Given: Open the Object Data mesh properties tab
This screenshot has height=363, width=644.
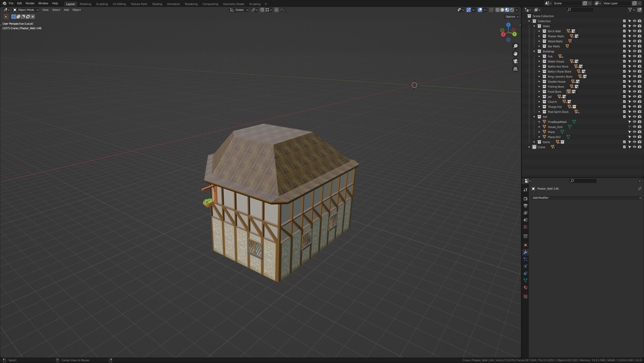Looking at the screenshot, I should tap(525, 280).
